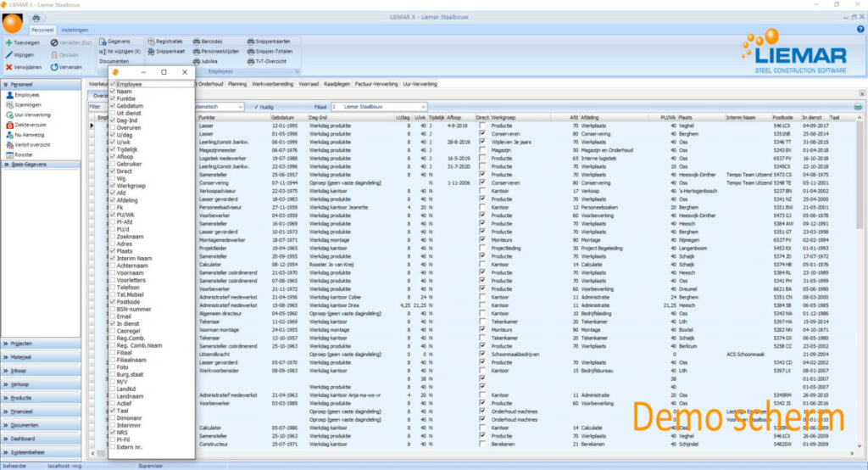Image resolution: width=868 pixels, height=470 pixels.
Task: Print Snipperkaarten via printer icon
Action: point(251,42)
